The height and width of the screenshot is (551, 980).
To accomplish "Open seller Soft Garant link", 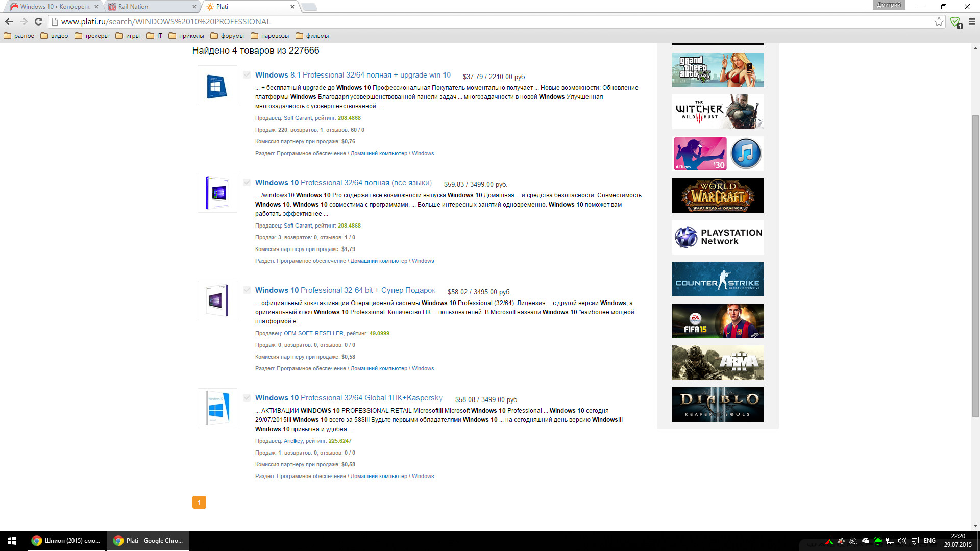I will coord(298,118).
